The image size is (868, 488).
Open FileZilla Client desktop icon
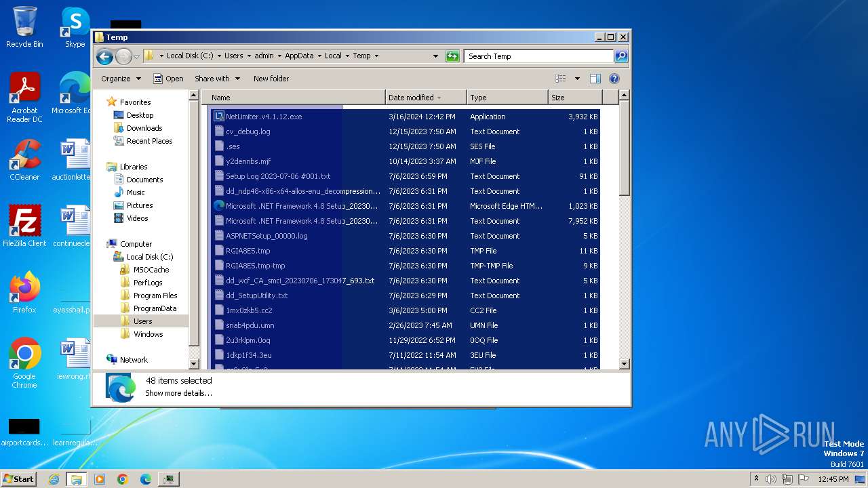(24, 226)
